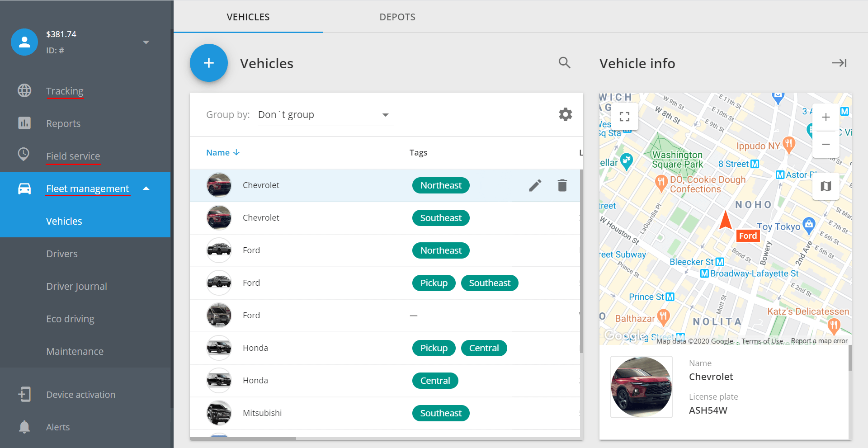Click the Prince St metro icon

670,297
